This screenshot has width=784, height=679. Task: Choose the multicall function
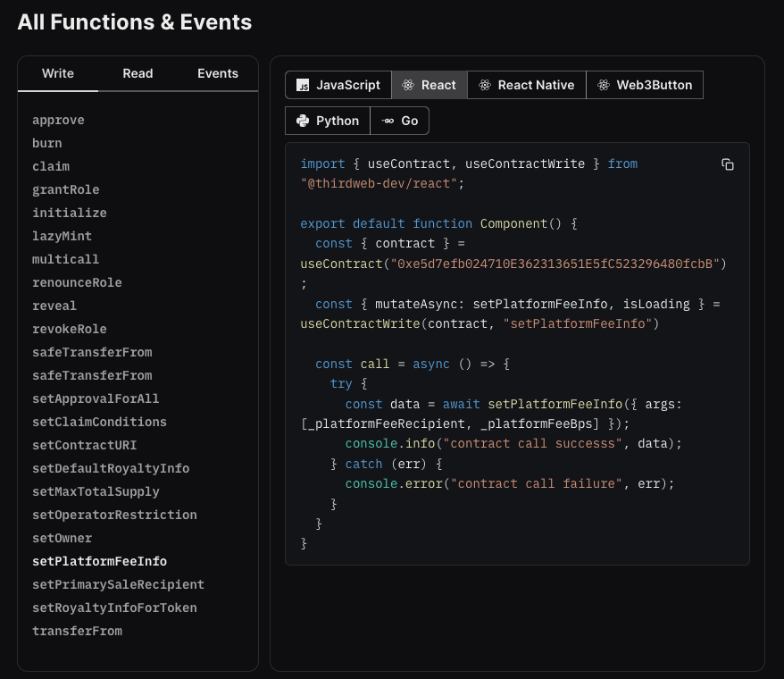[x=65, y=259]
